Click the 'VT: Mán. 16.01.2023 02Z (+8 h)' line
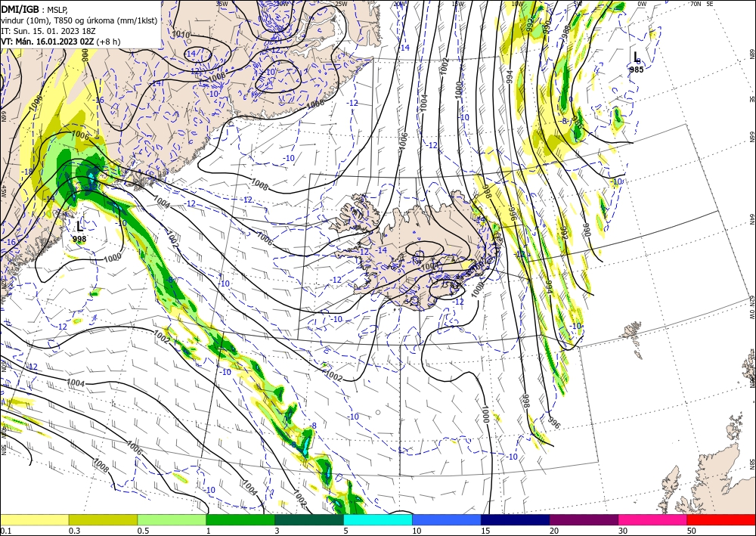756x536 pixels. 60,42
